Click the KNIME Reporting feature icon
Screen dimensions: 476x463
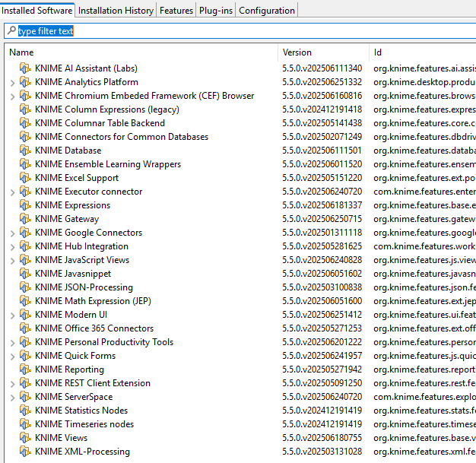[25, 369]
